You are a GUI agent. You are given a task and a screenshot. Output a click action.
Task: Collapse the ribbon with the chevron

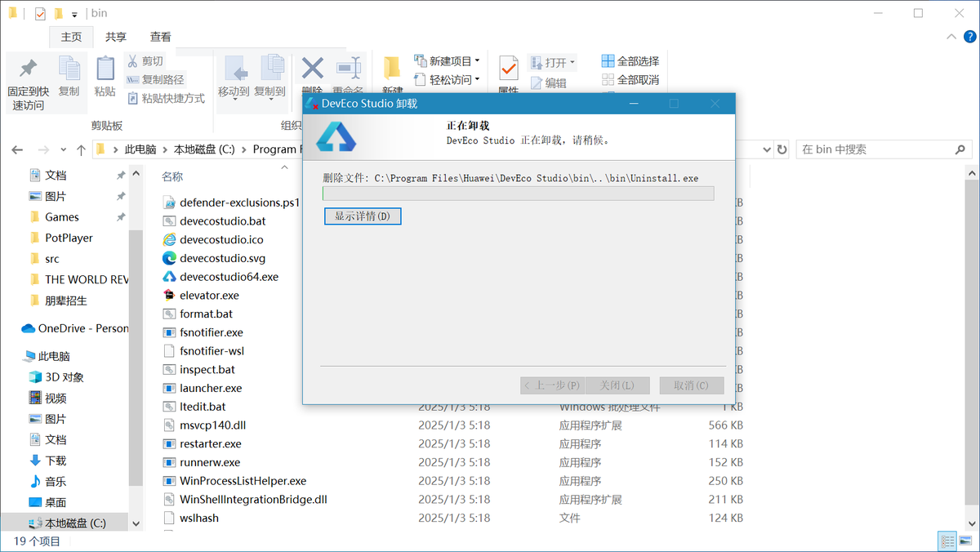pos(951,38)
